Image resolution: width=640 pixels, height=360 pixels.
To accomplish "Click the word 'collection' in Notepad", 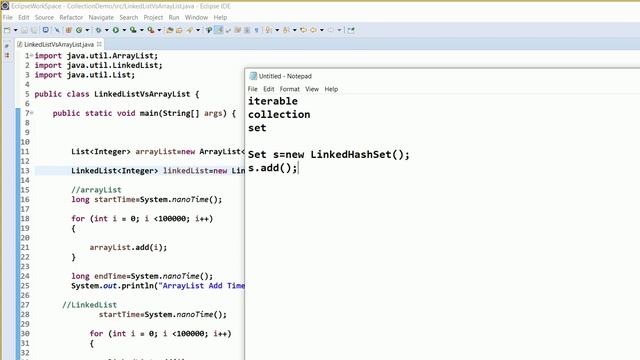I will point(279,115).
